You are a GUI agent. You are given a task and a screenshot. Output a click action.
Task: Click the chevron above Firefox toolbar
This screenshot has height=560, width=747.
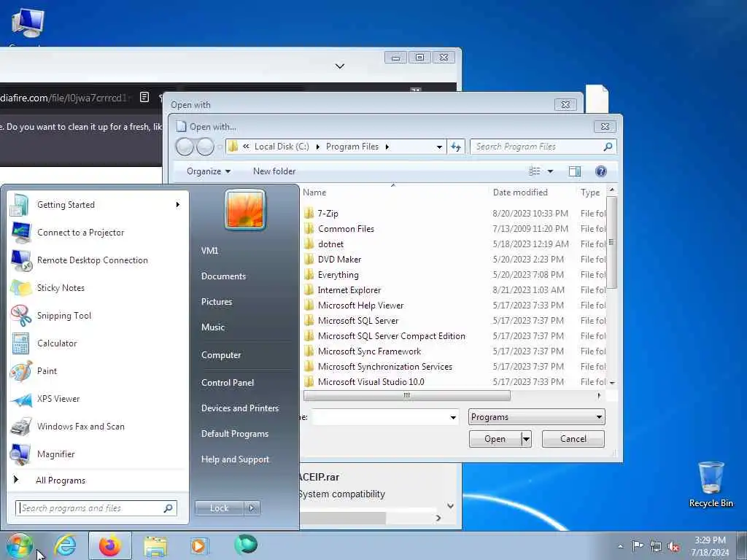point(340,66)
